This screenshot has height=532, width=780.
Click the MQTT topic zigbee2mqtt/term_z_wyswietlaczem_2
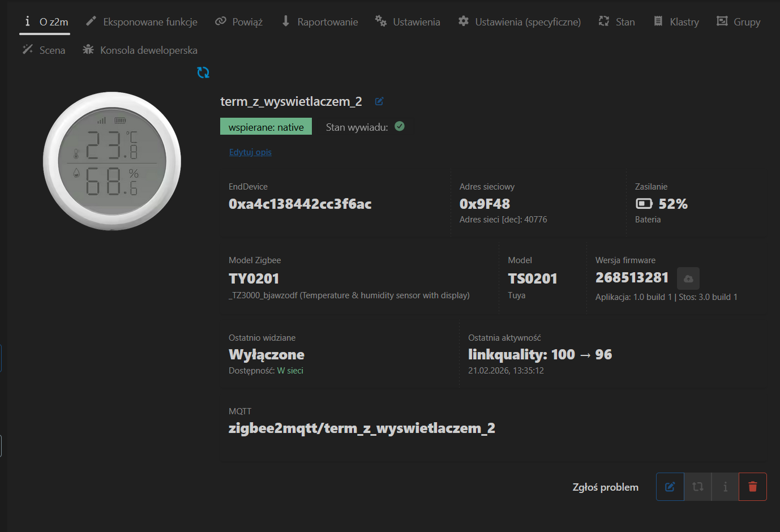362,428
